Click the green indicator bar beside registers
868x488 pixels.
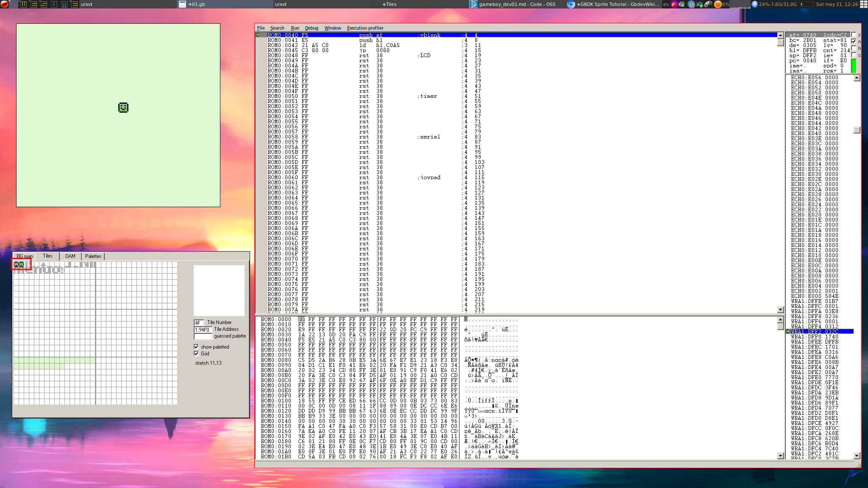(x=854, y=66)
